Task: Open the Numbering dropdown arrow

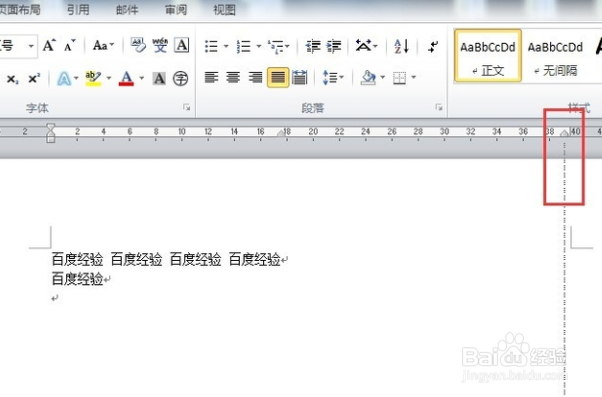Action: click(259, 46)
